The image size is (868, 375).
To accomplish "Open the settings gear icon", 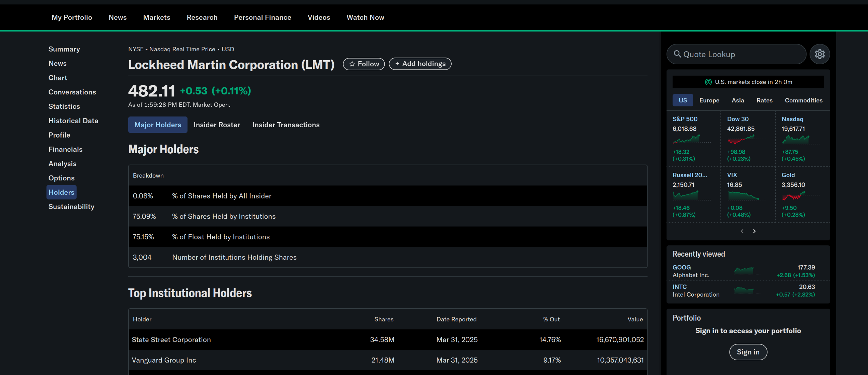I will pos(819,54).
